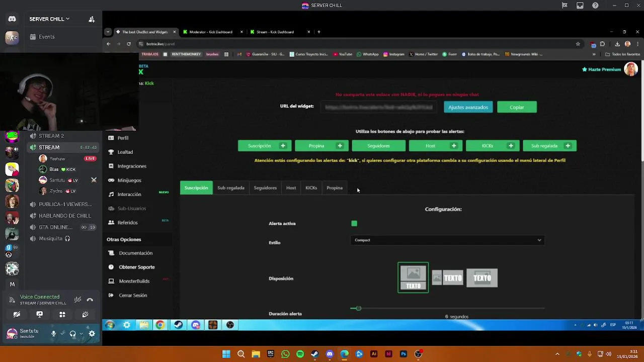Select image-above-text layout option
This screenshot has height=362, width=644.
[413, 278]
